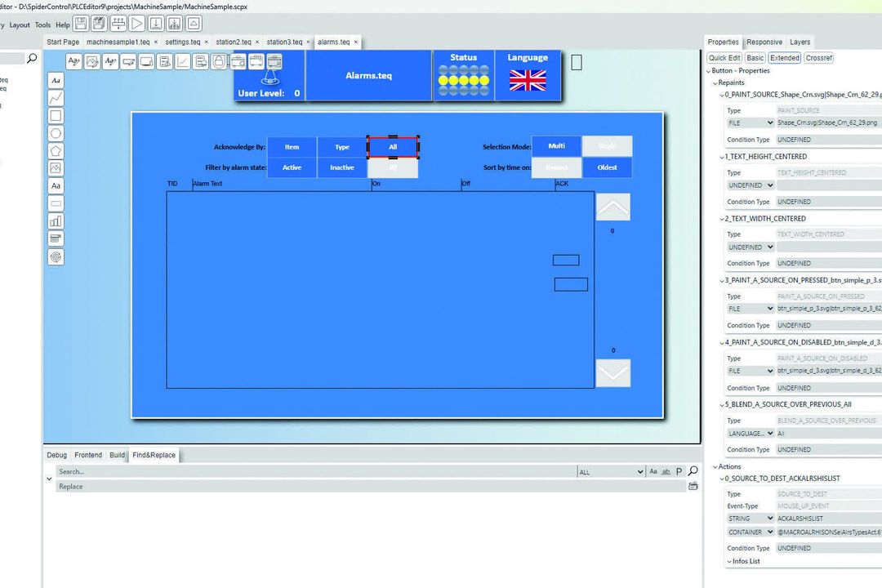This screenshot has height=588, width=882.
Task: Select the italic Aa text tool in left palette
Action: [x=56, y=81]
